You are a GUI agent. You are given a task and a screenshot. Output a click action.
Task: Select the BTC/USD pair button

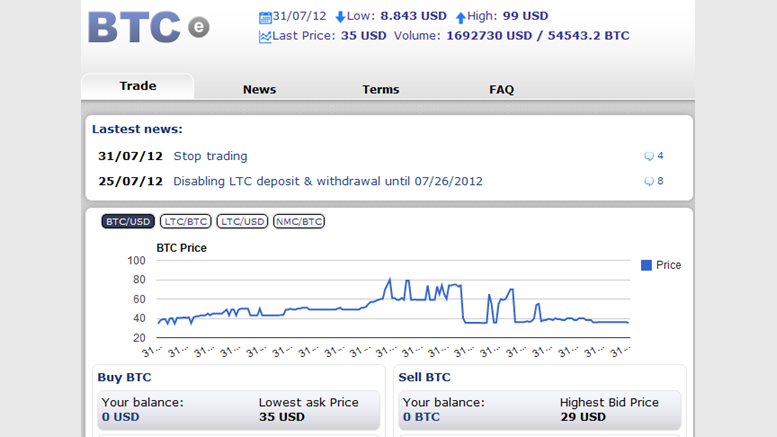coord(128,221)
